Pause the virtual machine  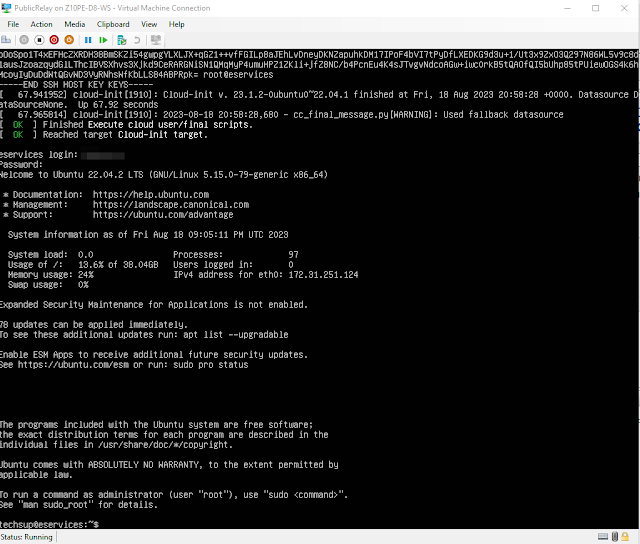[x=88, y=40]
